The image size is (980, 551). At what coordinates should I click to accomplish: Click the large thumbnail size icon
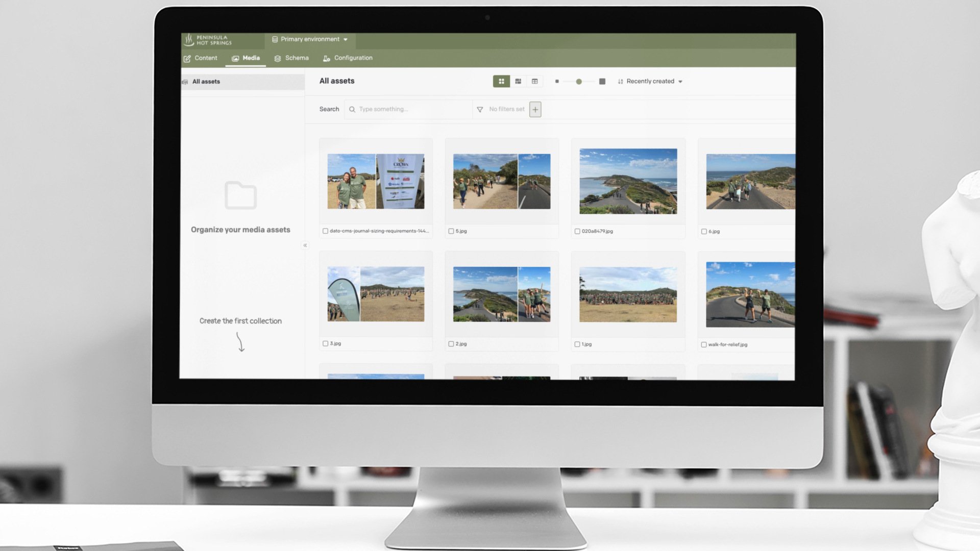pos(602,81)
